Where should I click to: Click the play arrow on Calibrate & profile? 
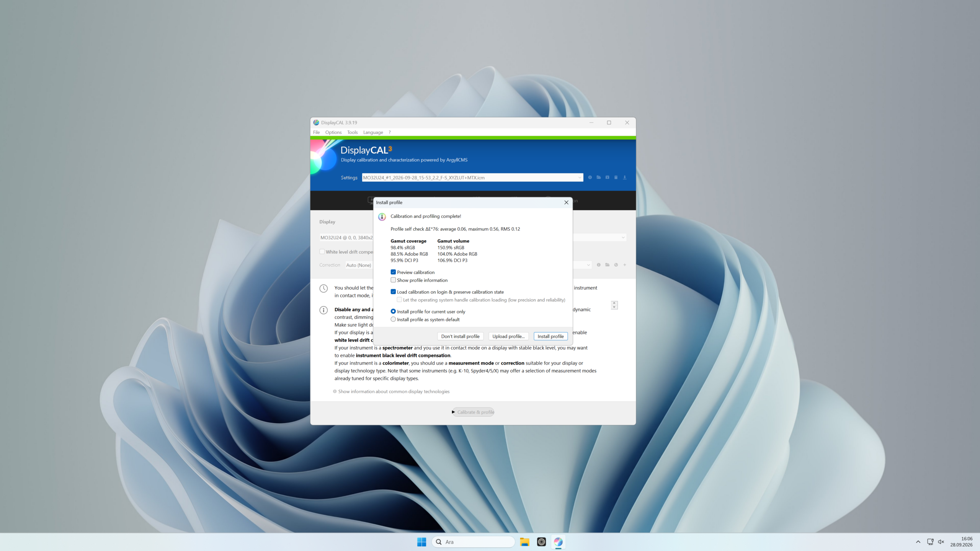point(453,412)
